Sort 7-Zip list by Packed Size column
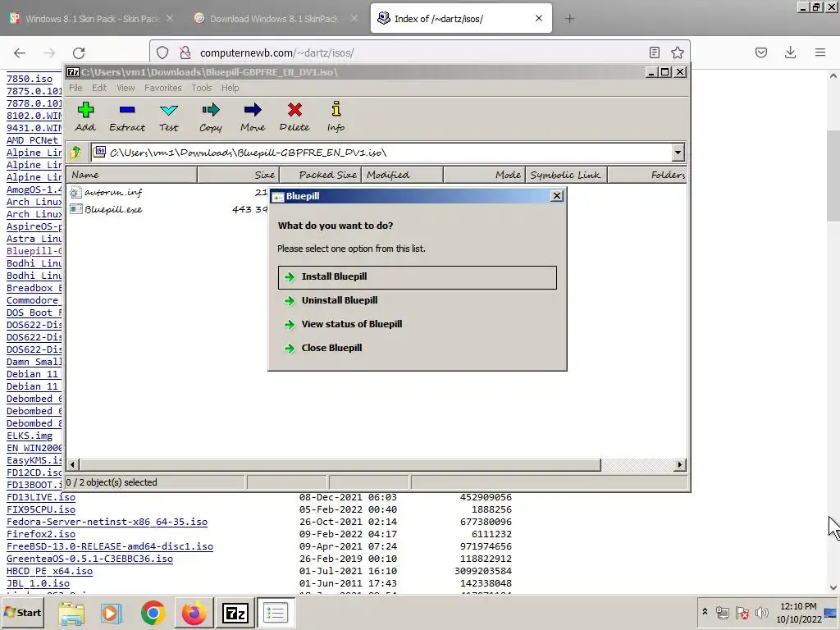The width and height of the screenshot is (840, 630). pyautogui.click(x=321, y=176)
